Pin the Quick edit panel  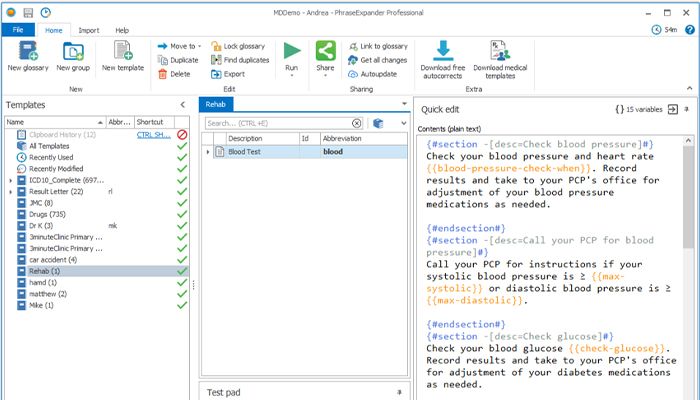(687, 109)
